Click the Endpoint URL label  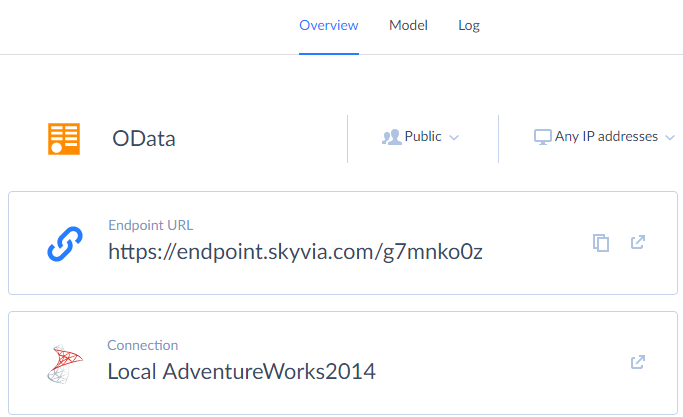pos(150,225)
